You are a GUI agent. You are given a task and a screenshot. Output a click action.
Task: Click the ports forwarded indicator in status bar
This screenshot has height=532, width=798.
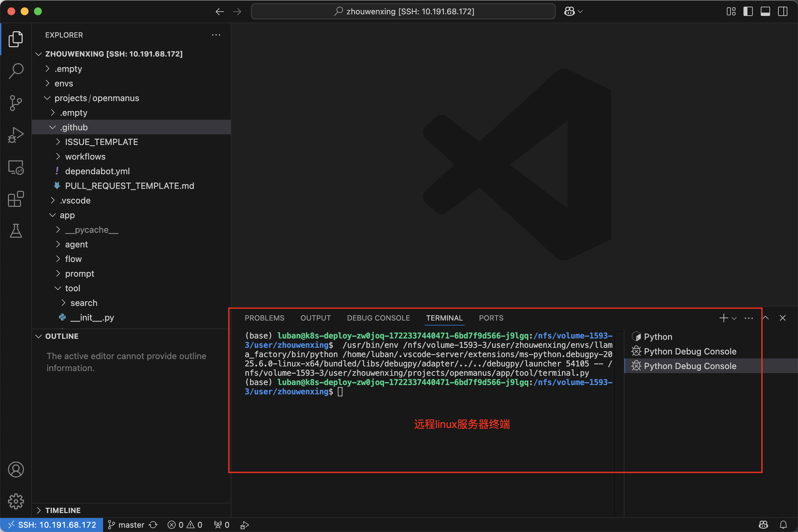(222, 525)
